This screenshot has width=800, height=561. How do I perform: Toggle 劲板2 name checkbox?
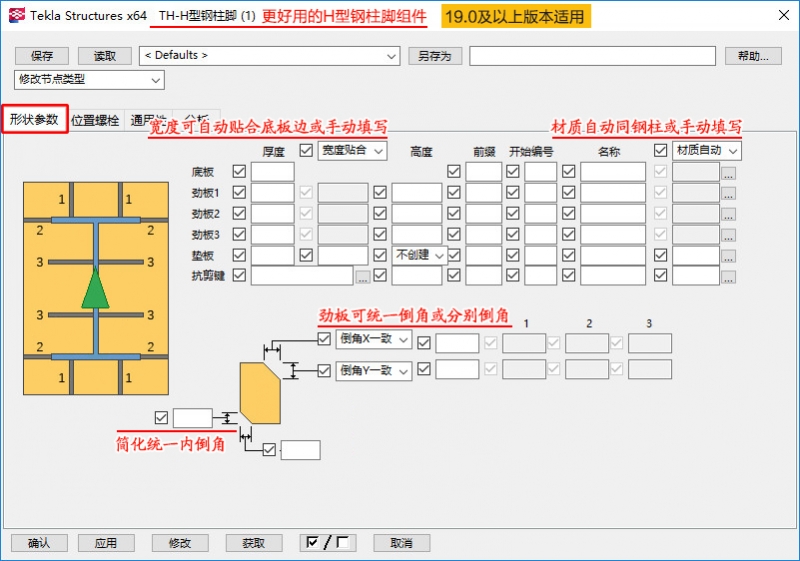coord(568,213)
